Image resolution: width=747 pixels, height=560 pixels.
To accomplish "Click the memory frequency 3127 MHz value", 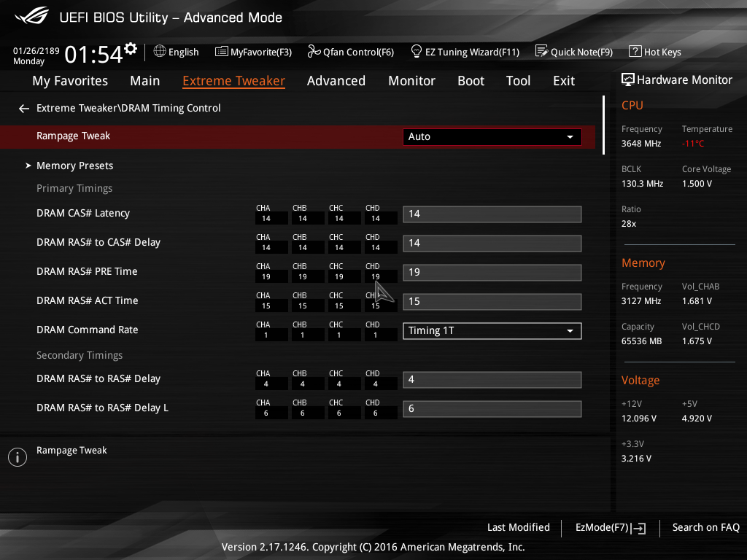I will [x=641, y=301].
